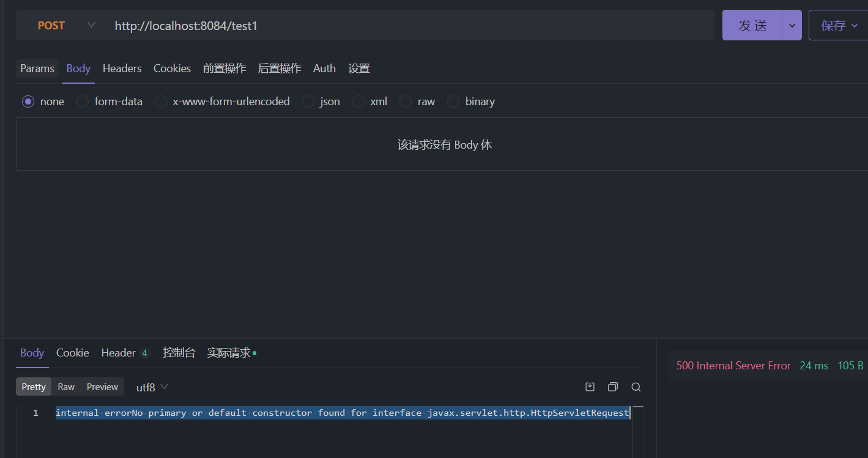The image size is (868, 458).
Task: Switch response view to Raw mode
Action: pyautogui.click(x=65, y=386)
